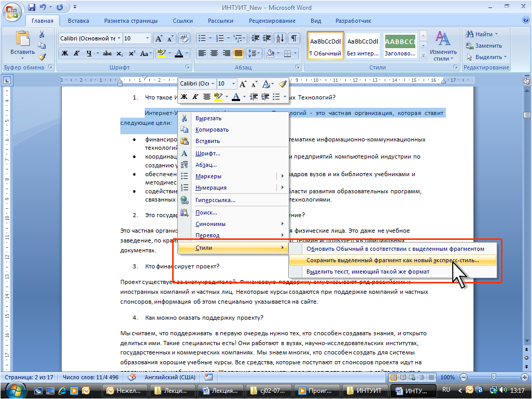Open mini toolbar font size dropdown

point(233,84)
